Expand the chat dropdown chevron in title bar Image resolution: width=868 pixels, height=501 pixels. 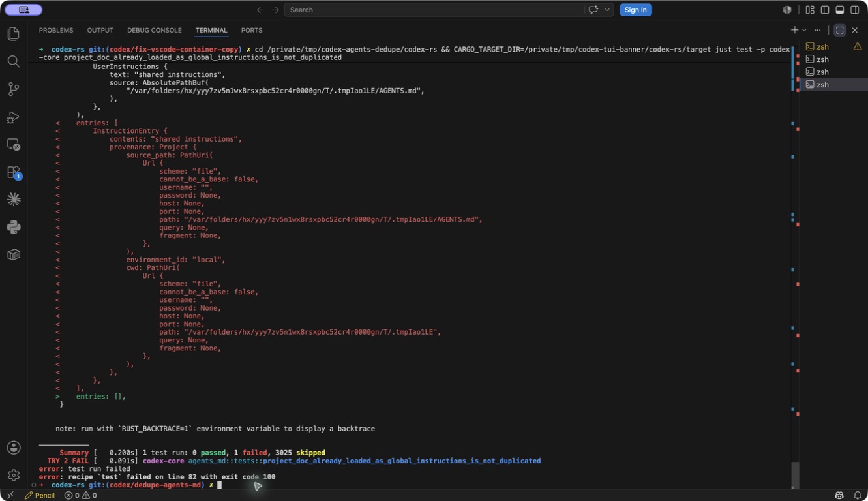pos(607,10)
